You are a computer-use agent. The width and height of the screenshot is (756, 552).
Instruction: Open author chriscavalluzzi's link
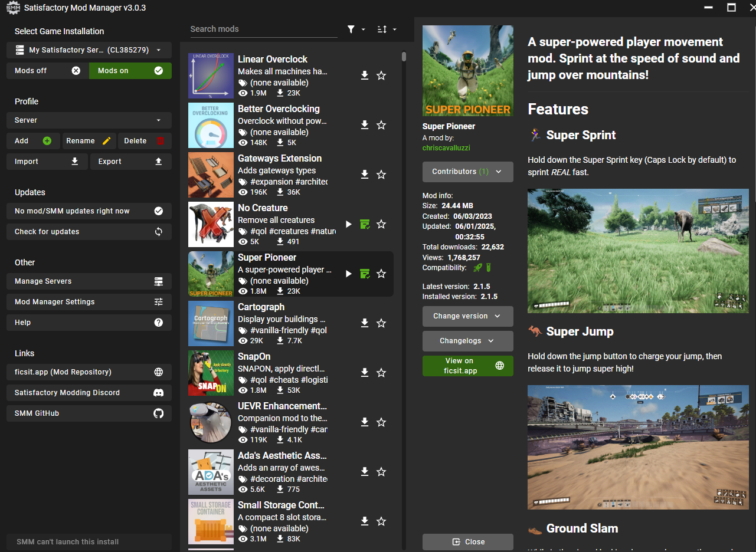(x=446, y=148)
